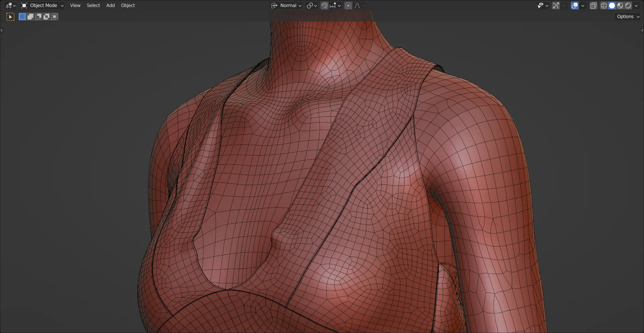Choose Subtract Existing Selection mode
This screenshot has width=644, height=333.
(x=38, y=17)
